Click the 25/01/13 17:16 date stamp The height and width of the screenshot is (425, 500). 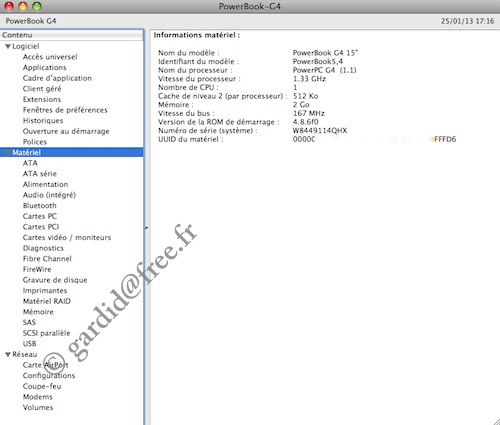[x=467, y=21]
